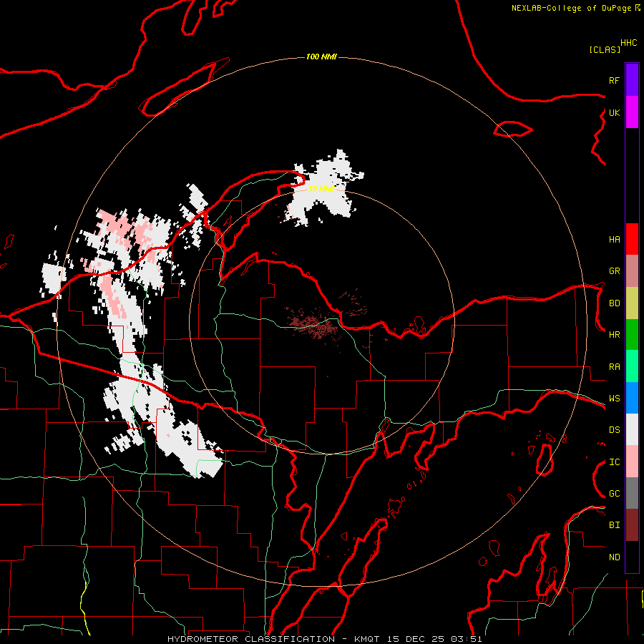The width and height of the screenshot is (644, 644).
Task: Click the white DS legend swatch
Action: (632, 429)
